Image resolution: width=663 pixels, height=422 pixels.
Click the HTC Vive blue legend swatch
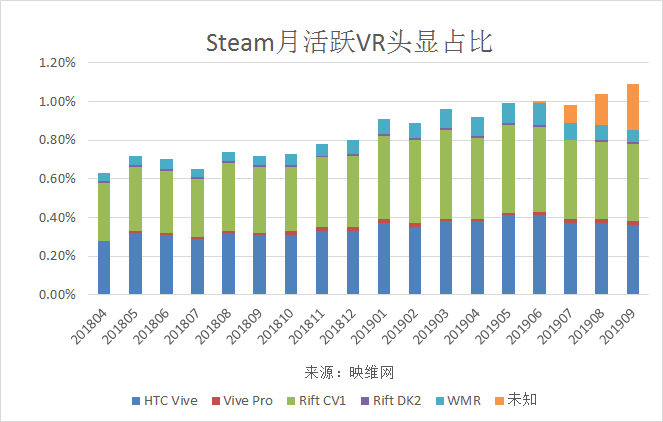click(137, 402)
